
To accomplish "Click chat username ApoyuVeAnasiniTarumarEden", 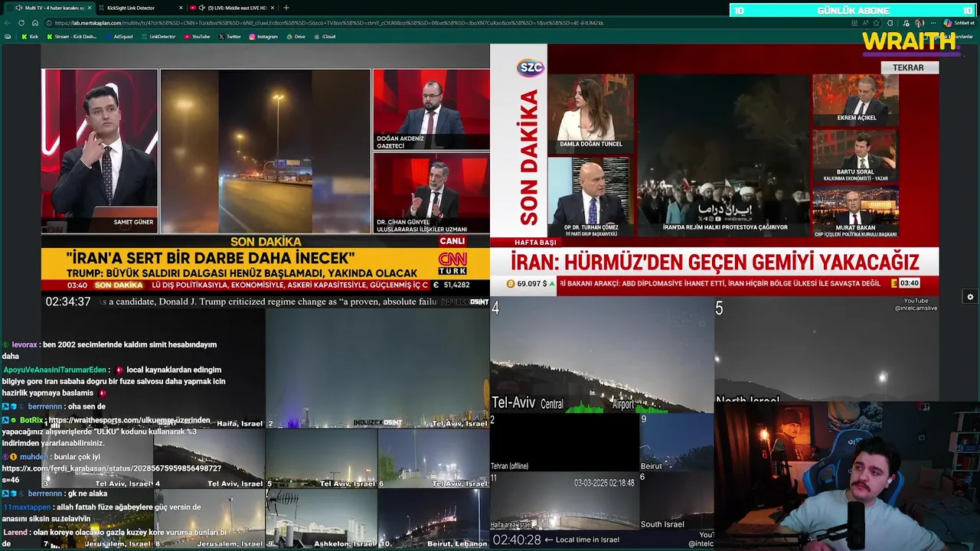I will (x=54, y=370).
